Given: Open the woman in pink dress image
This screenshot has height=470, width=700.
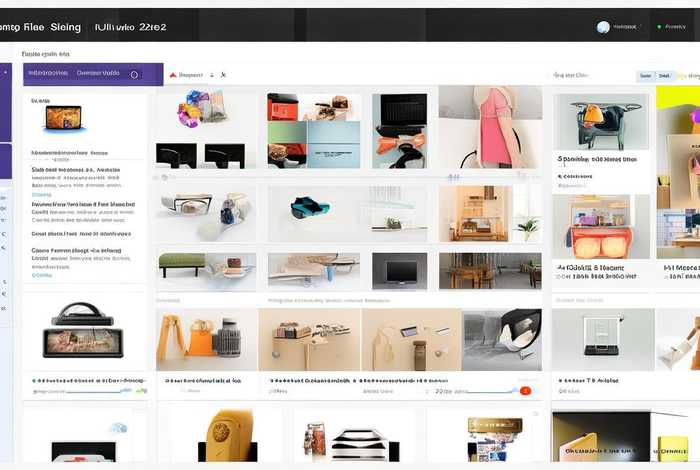Looking at the screenshot, I should click(487, 127).
